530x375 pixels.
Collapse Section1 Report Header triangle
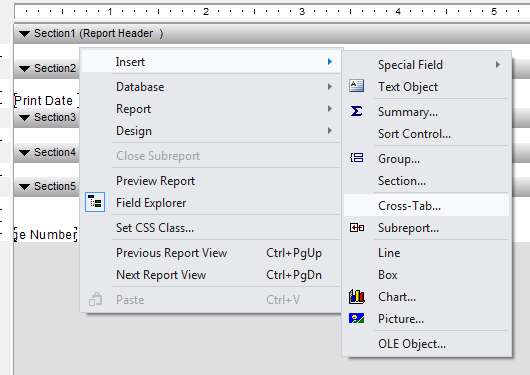click(24, 33)
